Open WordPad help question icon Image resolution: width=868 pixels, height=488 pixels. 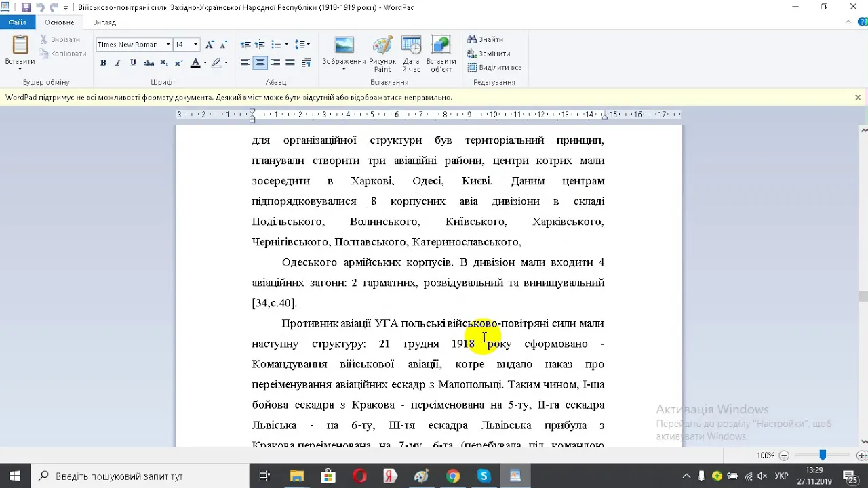coord(863,22)
